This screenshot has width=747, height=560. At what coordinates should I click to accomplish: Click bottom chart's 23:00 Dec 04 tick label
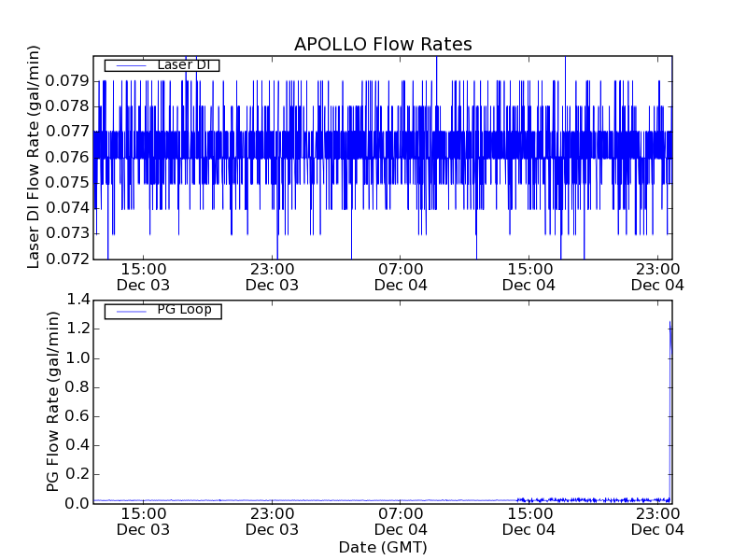(657, 521)
